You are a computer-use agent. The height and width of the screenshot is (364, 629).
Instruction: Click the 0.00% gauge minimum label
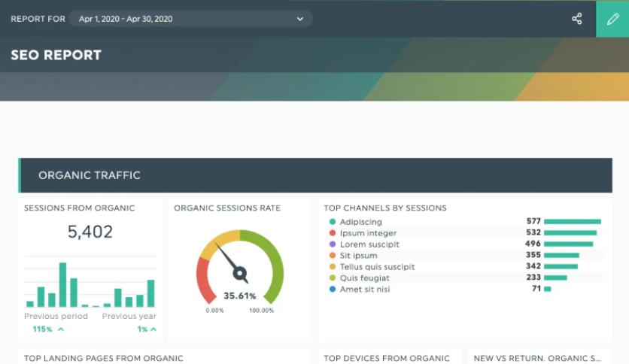tap(214, 311)
